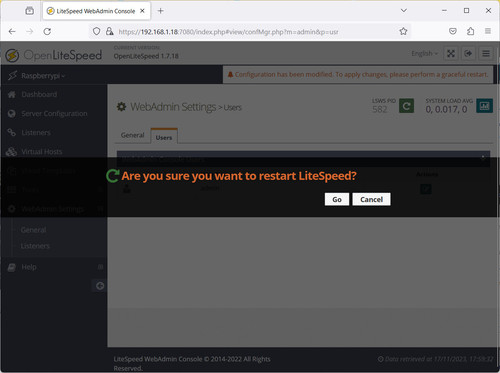
Task: Click the edit action icon for admin user
Action: pos(426,189)
